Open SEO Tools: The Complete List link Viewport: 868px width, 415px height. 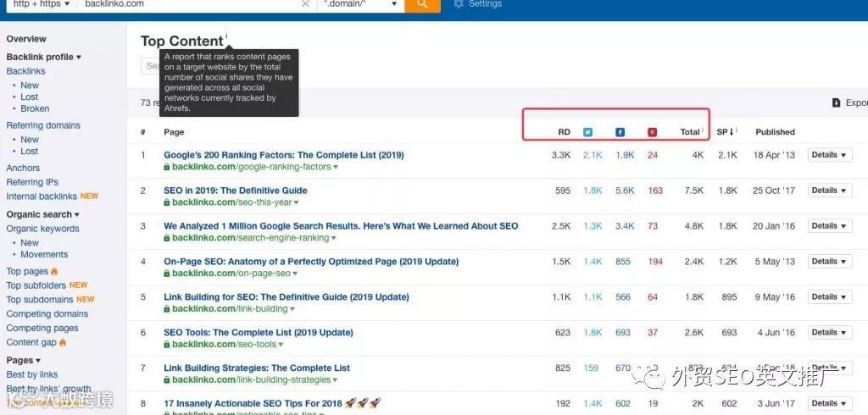(259, 332)
